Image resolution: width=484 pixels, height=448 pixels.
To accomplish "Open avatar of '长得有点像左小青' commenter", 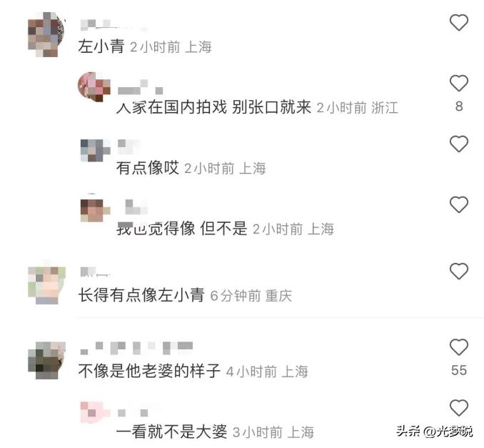I will (46, 286).
